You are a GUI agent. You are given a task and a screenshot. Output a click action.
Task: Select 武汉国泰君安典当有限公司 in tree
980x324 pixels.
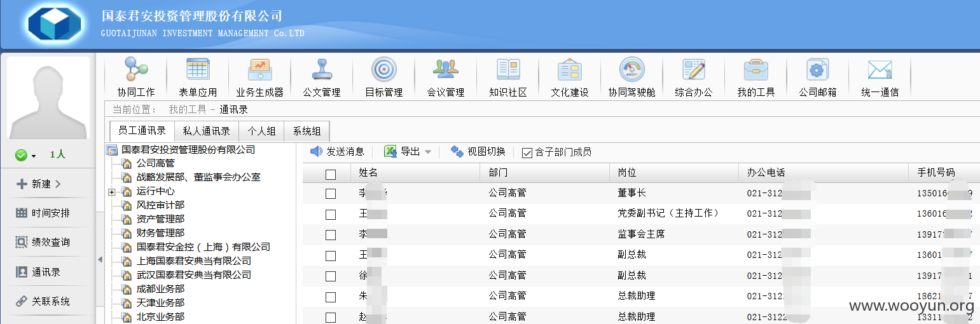[x=193, y=274]
